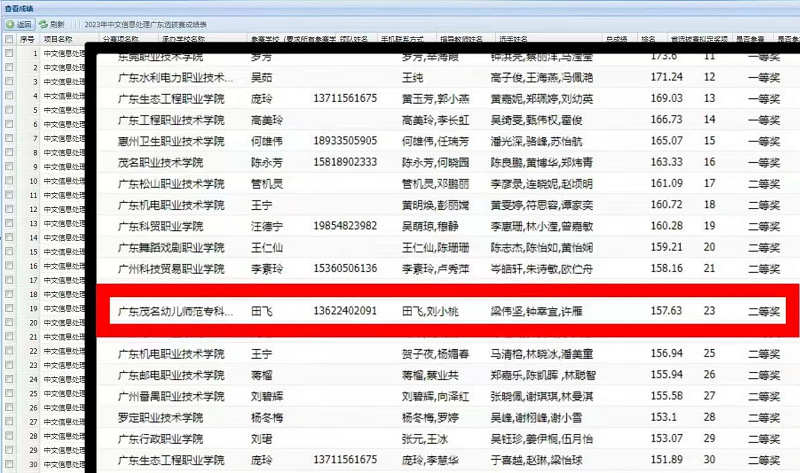Check the checkbox for row 1
The width and height of the screenshot is (800, 473).
(9, 53)
